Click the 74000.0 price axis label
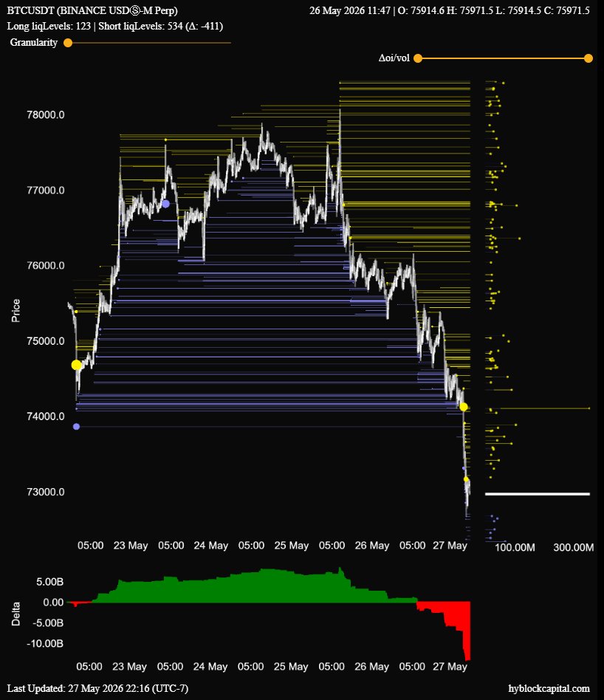This screenshot has width=604, height=700. coord(46,416)
